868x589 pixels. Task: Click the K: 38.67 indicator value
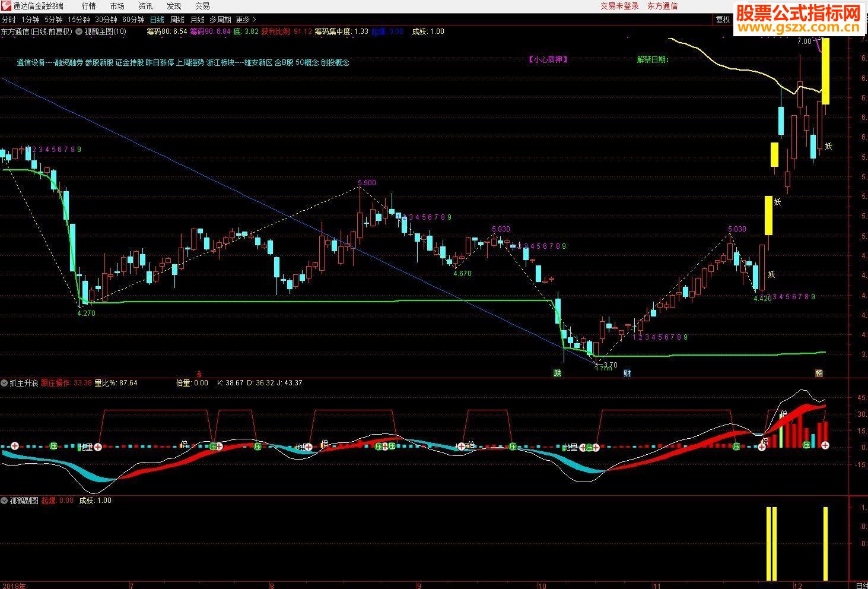tap(231, 383)
